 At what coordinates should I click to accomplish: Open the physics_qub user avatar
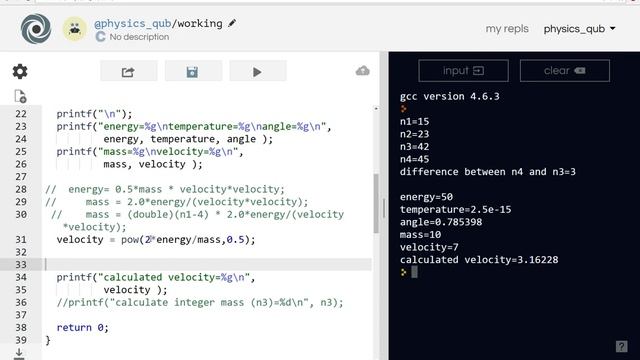click(x=75, y=29)
